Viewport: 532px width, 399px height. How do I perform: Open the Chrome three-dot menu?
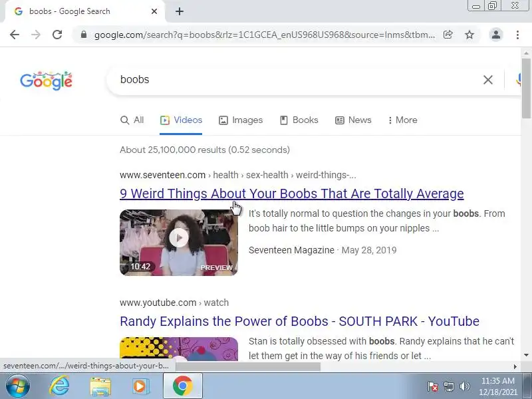coord(517,35)
